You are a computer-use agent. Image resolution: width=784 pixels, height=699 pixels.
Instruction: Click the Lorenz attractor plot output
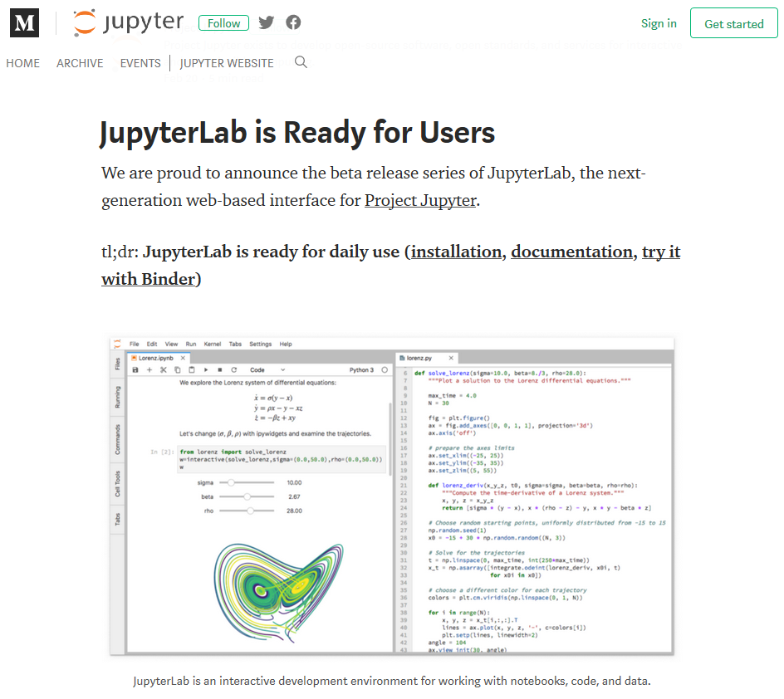(x=278, y=593)
